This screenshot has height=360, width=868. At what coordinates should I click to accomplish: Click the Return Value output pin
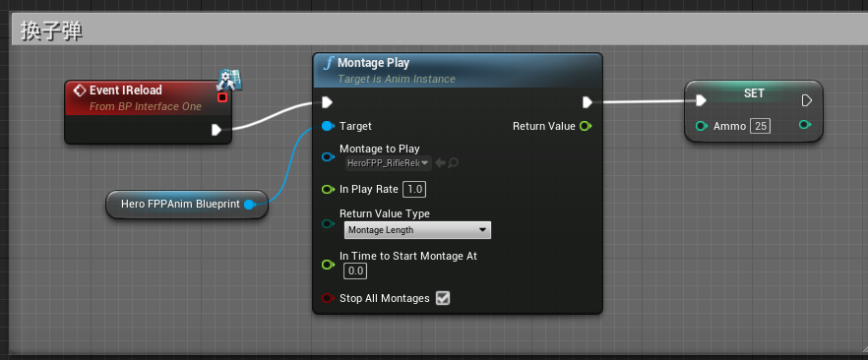(586, 126)
